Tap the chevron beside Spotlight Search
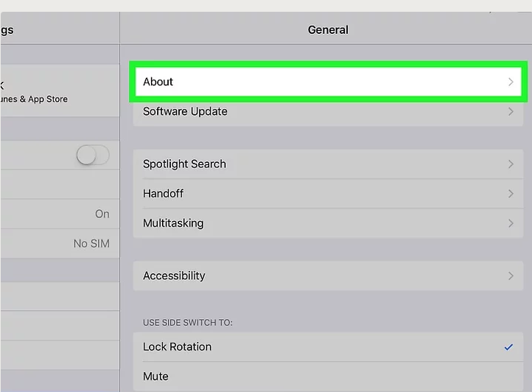Viewport: 532px width, 392px height. coord(511,164)
